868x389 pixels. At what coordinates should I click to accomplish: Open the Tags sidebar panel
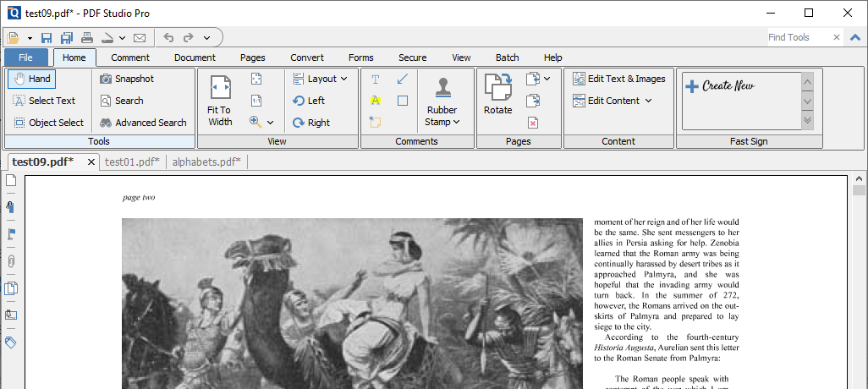coord(11,342)
